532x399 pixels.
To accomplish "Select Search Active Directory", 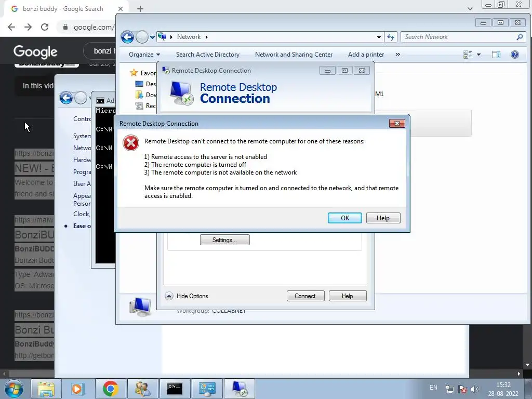I will [x=208, y=54].
